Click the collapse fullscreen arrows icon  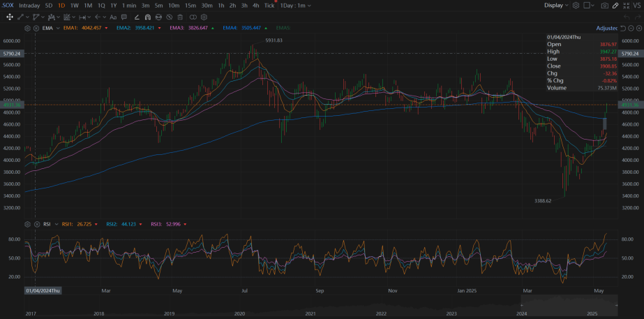pyautogui.click(x=627, y=6)
